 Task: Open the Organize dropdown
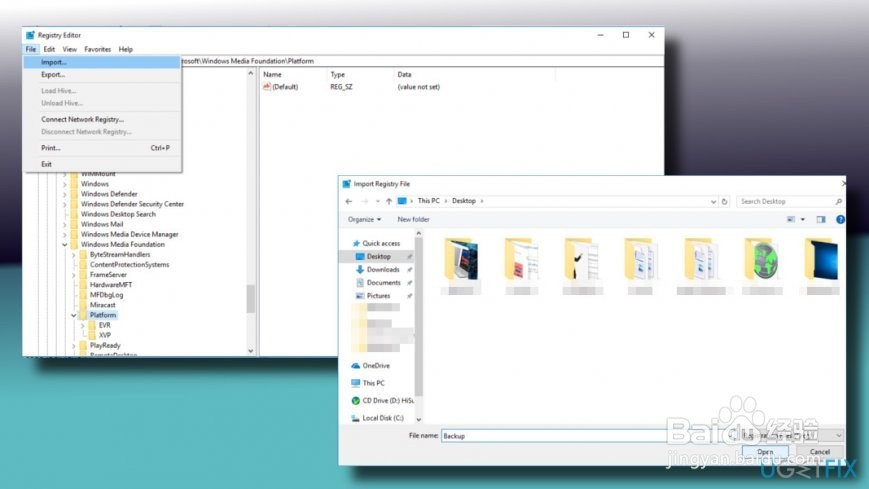[364, 220]
